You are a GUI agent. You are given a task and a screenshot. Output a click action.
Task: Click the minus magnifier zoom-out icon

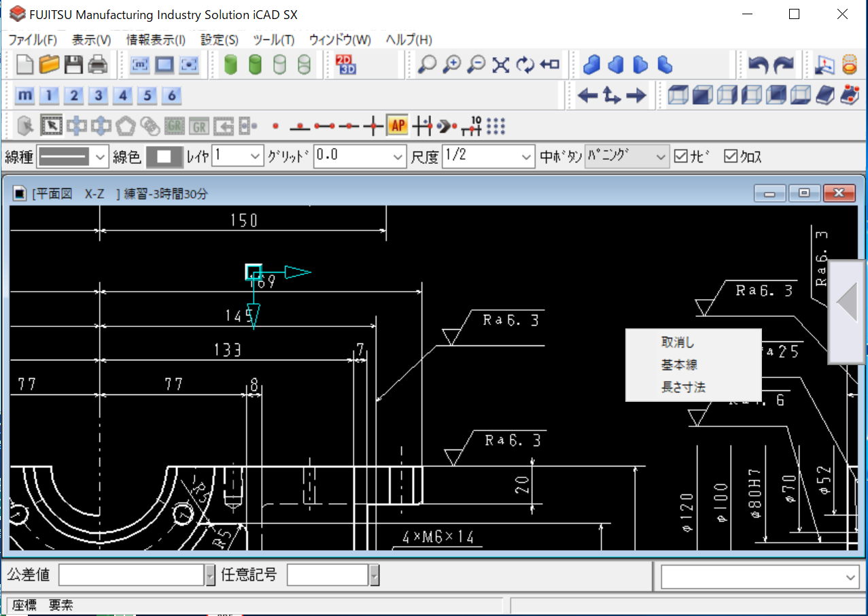pos(476,65)
